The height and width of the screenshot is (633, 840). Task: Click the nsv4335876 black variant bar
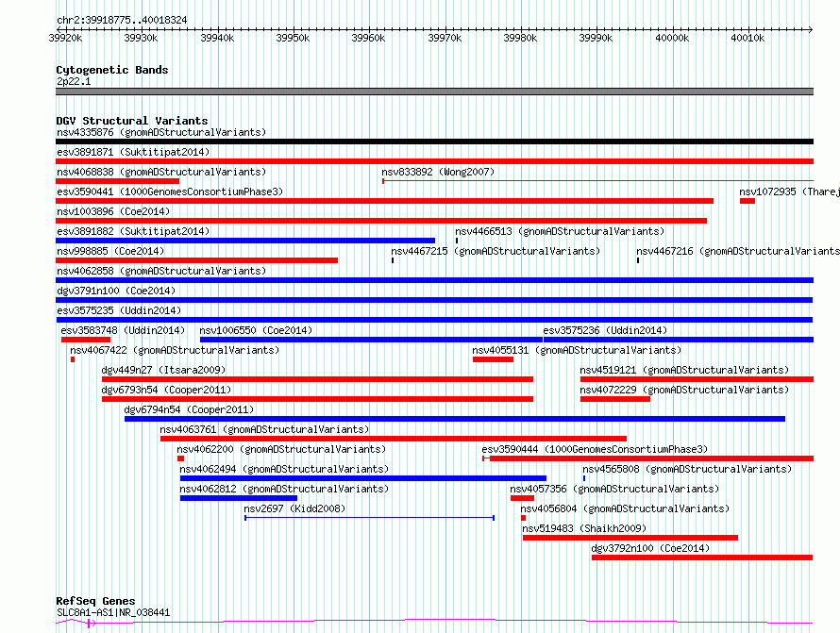tap(434, 142)
